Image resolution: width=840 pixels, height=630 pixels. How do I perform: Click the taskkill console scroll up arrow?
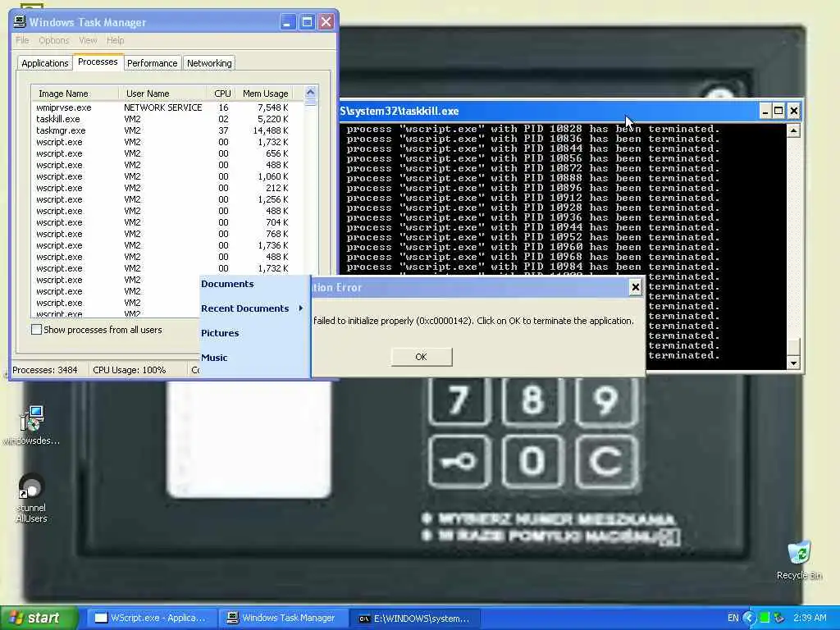click(793, 130)
